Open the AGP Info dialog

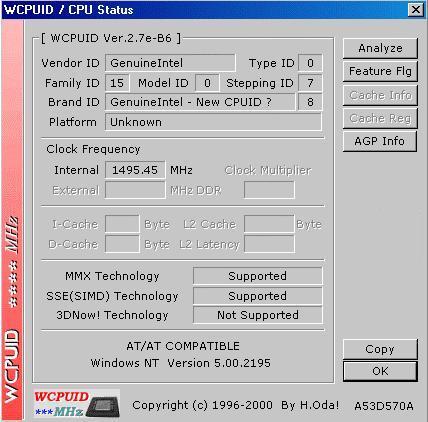380,141
